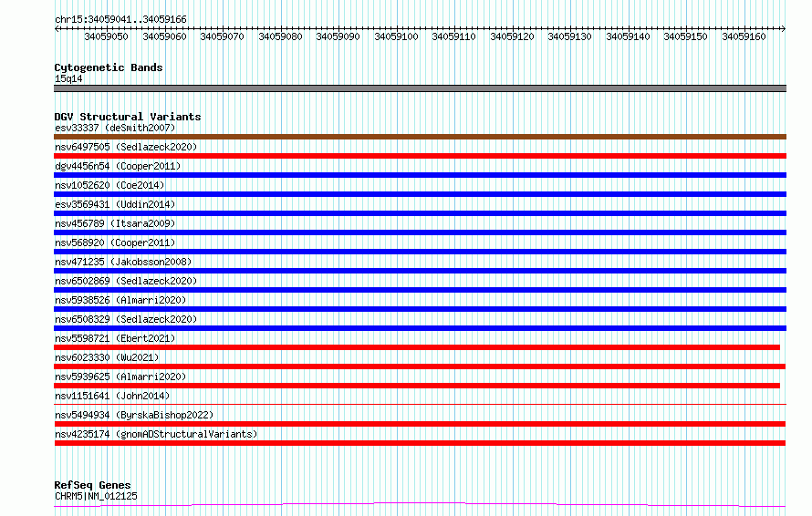This screenshot has height=516, width=812.
Task: Open variant nsv5938526 (Almarri2020) label
Action: click(x=120, y=300)
